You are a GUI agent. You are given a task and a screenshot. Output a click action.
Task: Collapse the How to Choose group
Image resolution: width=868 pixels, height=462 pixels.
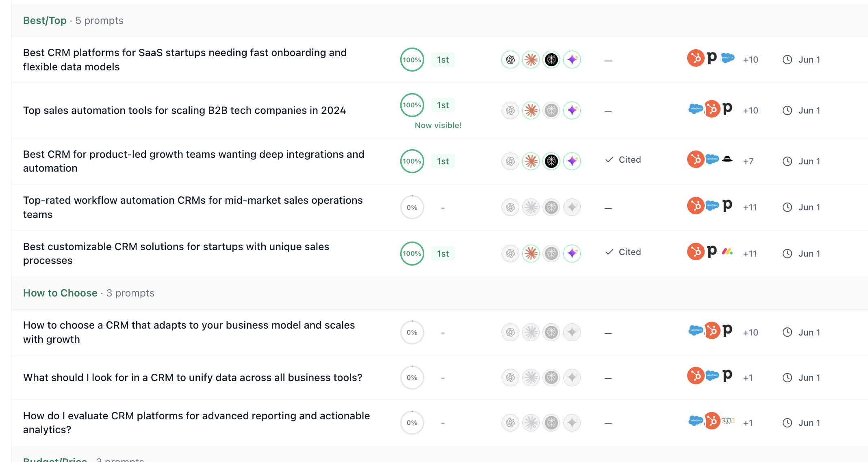pos(60,293)
